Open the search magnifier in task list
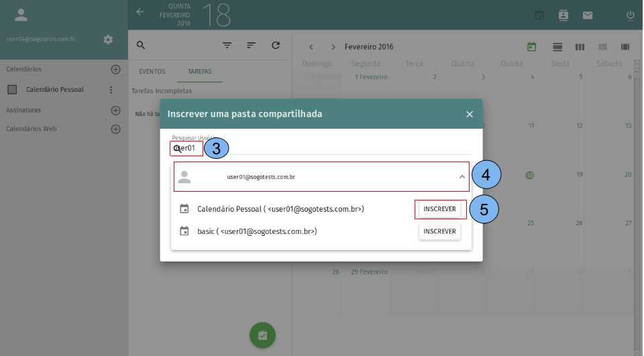The width and height of the screenshot is (644, 356). tap(140, 46)
